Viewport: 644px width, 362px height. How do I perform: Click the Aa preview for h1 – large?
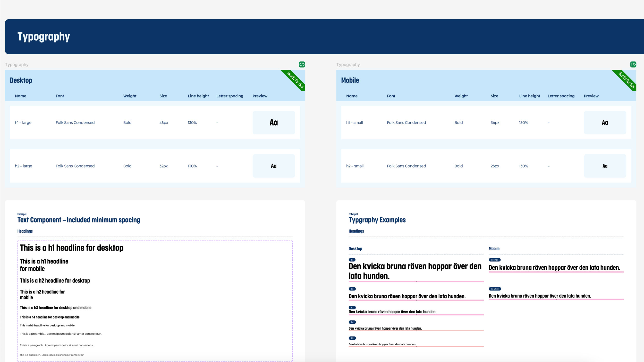[274, 122]
